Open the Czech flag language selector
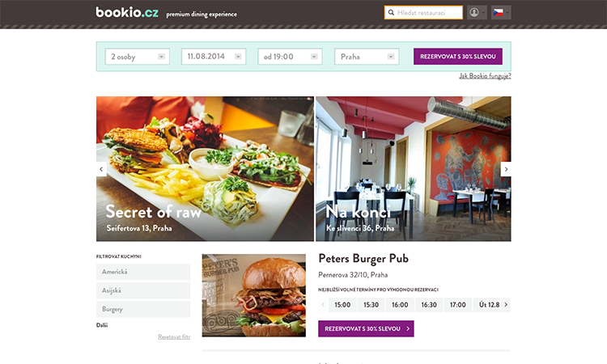Viewport: 607px width, 364px height. click(501, 12)
